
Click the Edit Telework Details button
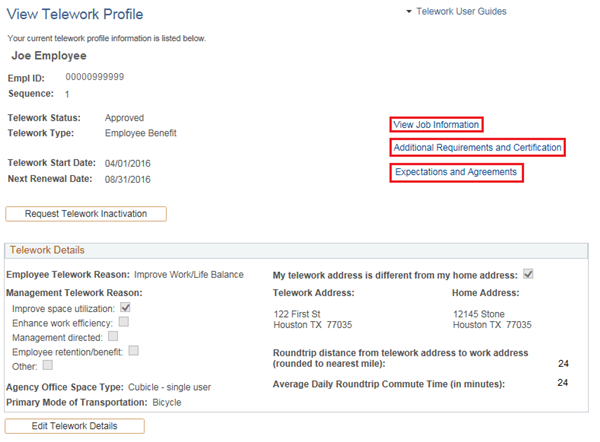click(75, 426)
